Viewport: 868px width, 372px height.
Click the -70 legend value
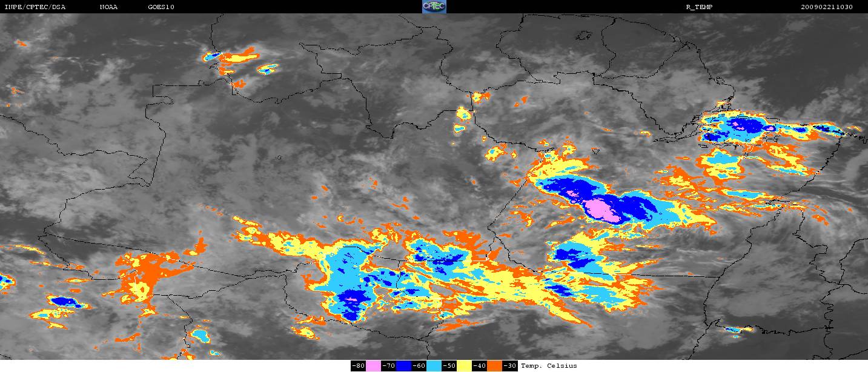pyautogui.click(x=388, y=366)
